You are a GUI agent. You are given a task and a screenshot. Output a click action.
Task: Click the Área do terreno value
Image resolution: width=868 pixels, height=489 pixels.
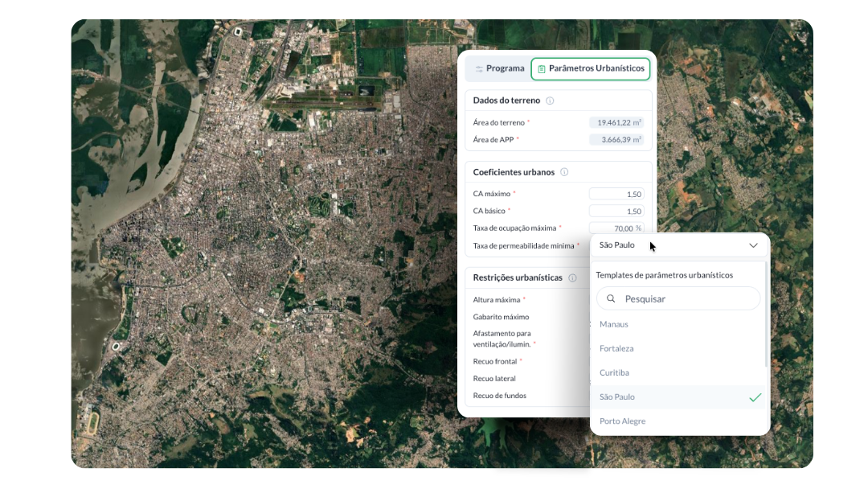pyautogui.click(x=616, y=122)
